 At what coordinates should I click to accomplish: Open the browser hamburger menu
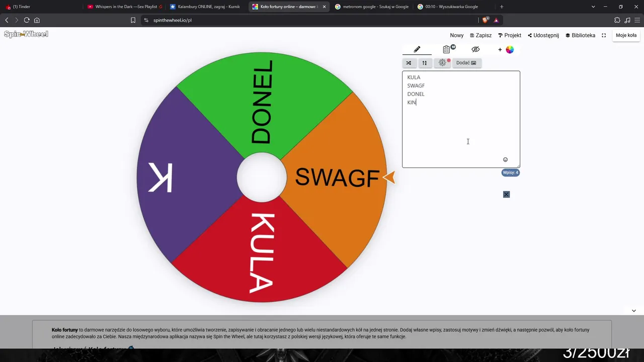637,20
